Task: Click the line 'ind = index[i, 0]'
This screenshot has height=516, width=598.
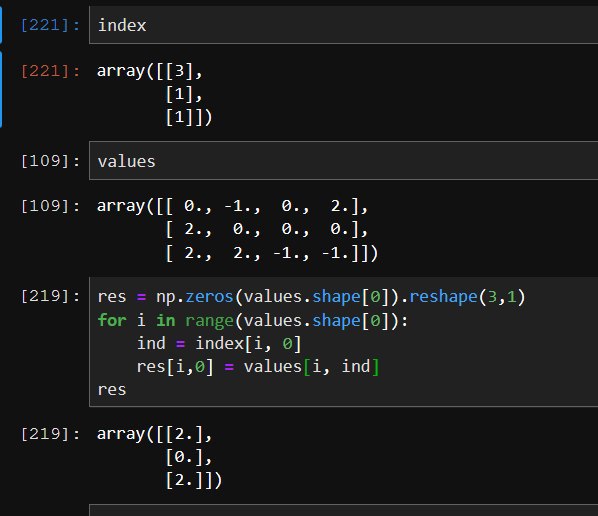Action: pos(219,344)
